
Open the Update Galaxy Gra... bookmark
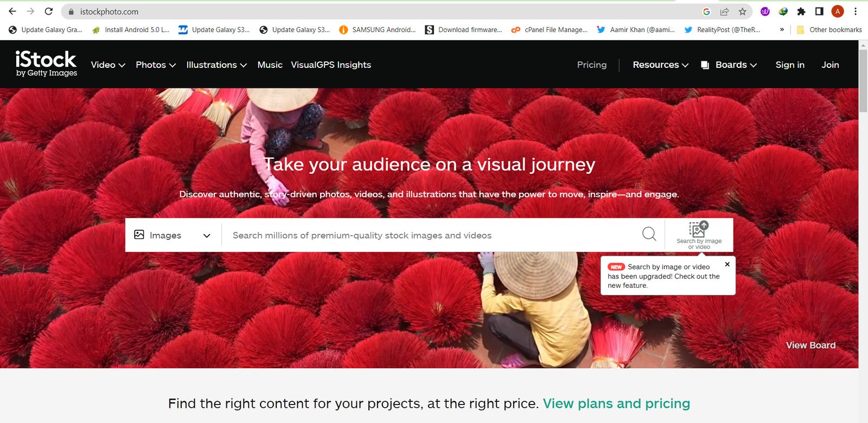46,30
